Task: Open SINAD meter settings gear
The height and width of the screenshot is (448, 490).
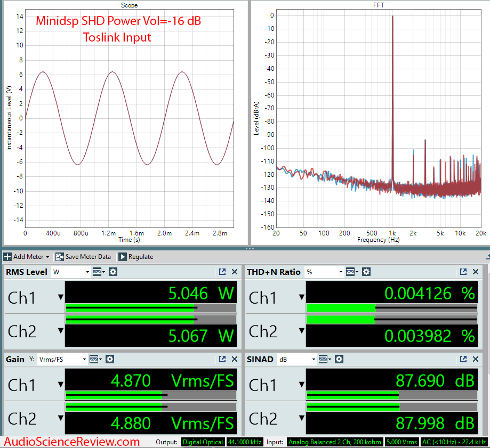Action: pyautogui.click(x=339, y=360)
